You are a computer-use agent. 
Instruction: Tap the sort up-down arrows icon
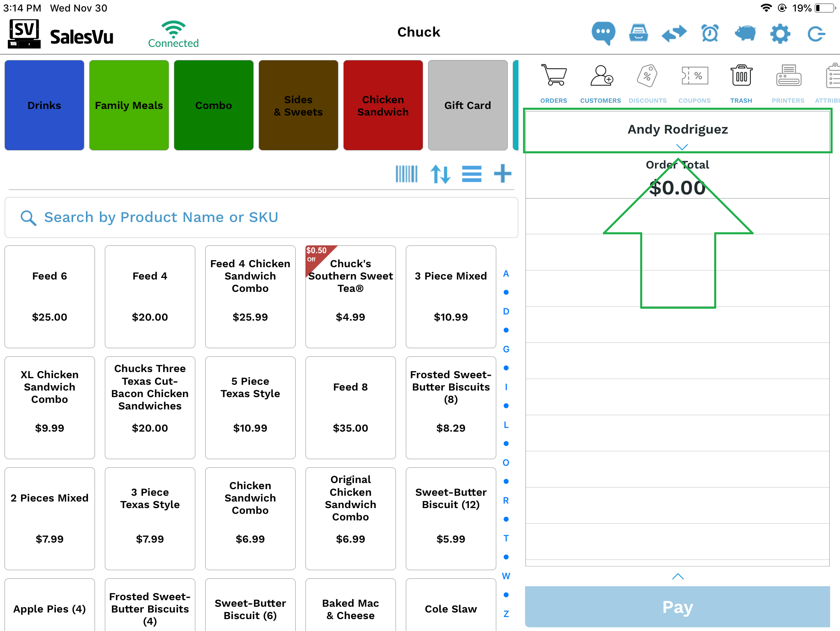point(440,174)
